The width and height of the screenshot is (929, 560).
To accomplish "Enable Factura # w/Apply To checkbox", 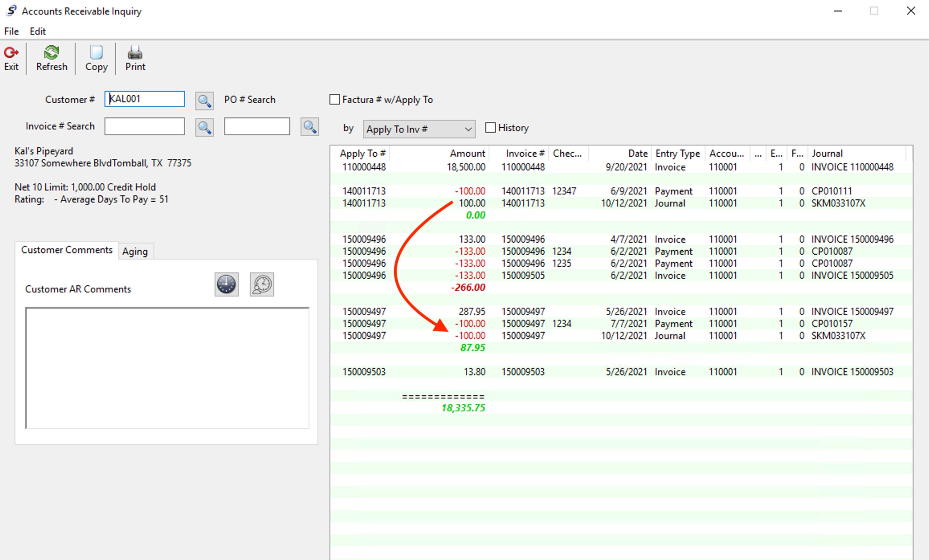I will pos(335,100).
